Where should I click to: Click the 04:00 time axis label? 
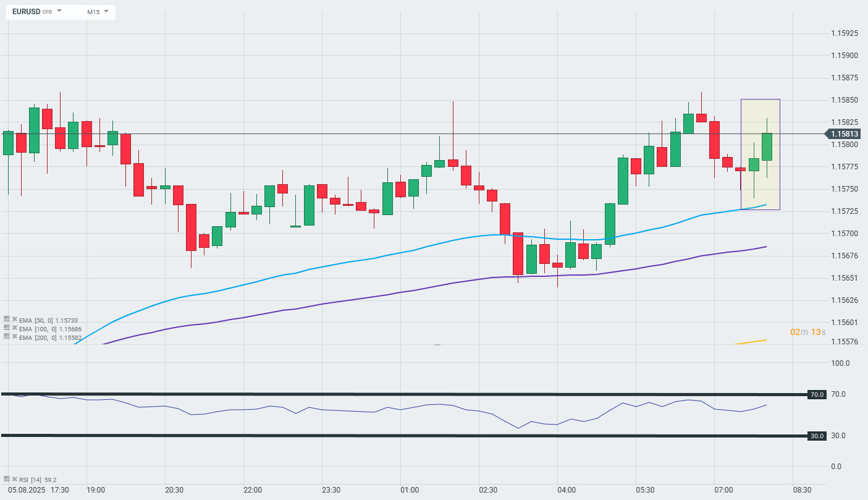(x=567, y=490)
